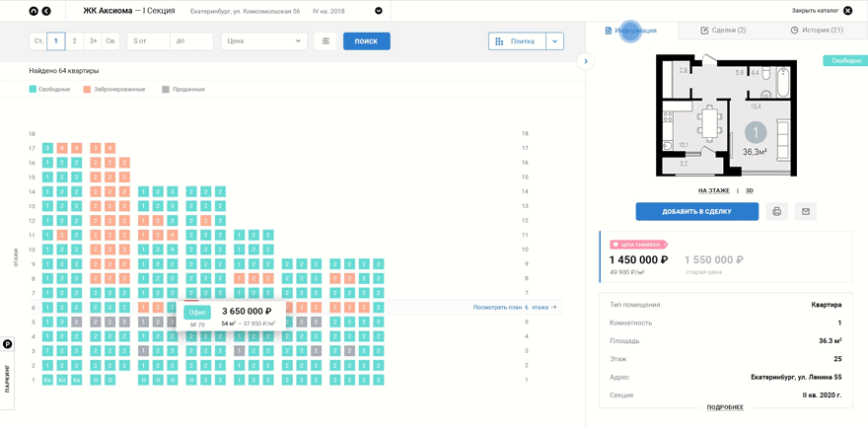Click the Квартира value in details
The height and width of the screenshot is (428, 868).
(827, 305)
